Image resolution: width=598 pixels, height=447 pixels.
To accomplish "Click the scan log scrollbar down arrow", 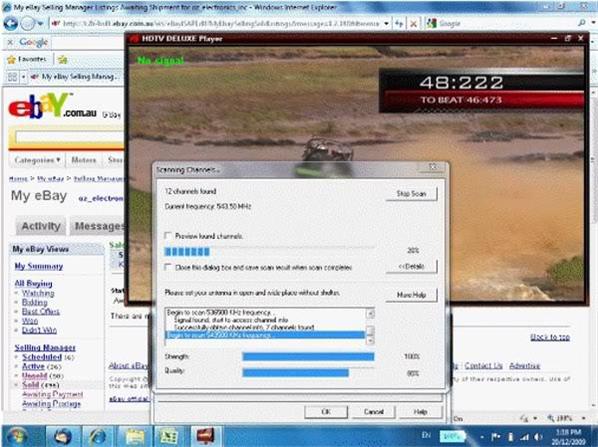I will (370, 341).
